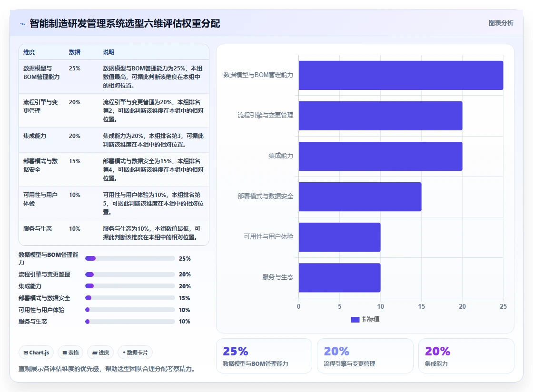The width and height of the screenshot is (533, 392).
Task: Click the 服务与生态 chart bar
Action: [x=340, y=277]
